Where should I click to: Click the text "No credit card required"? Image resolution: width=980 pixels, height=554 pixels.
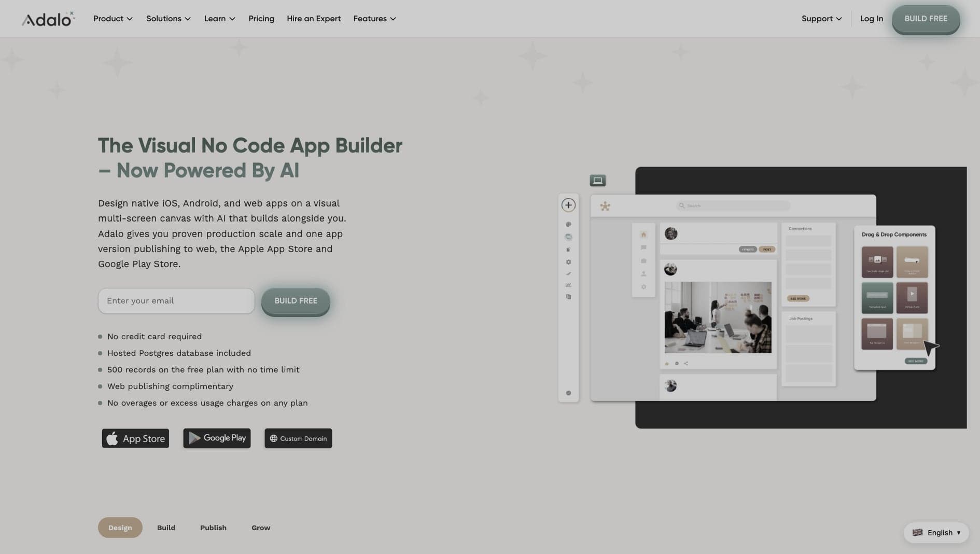click(x=155, y=337)
